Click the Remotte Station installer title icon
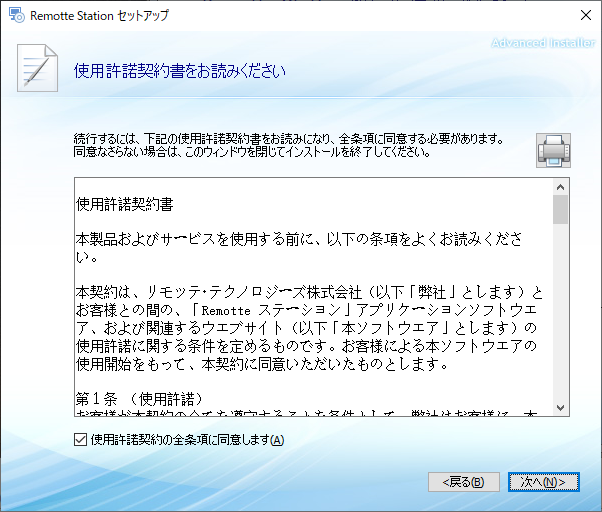The image size is (602, 512). pos(17,15)
